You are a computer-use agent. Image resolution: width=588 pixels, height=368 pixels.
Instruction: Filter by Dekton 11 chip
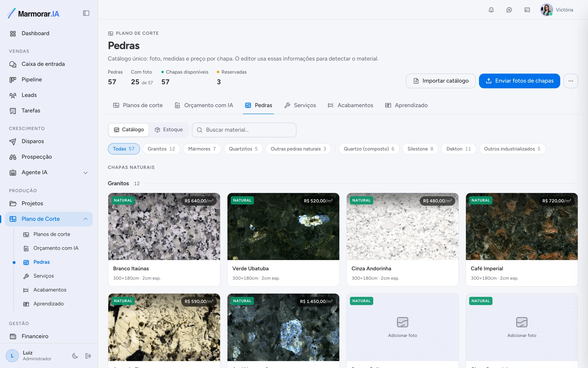(458, 149)
